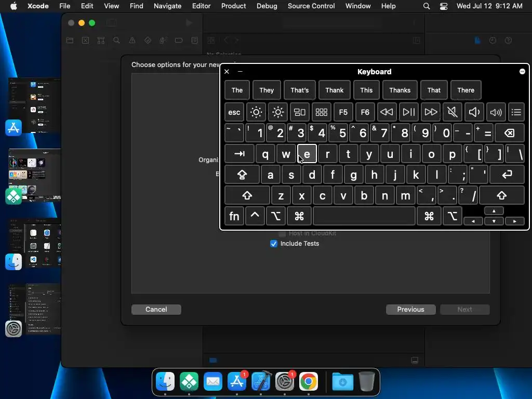Screen dimensions: 532x399
Task: Click the F5 key
Action: [x=343, y=112]
